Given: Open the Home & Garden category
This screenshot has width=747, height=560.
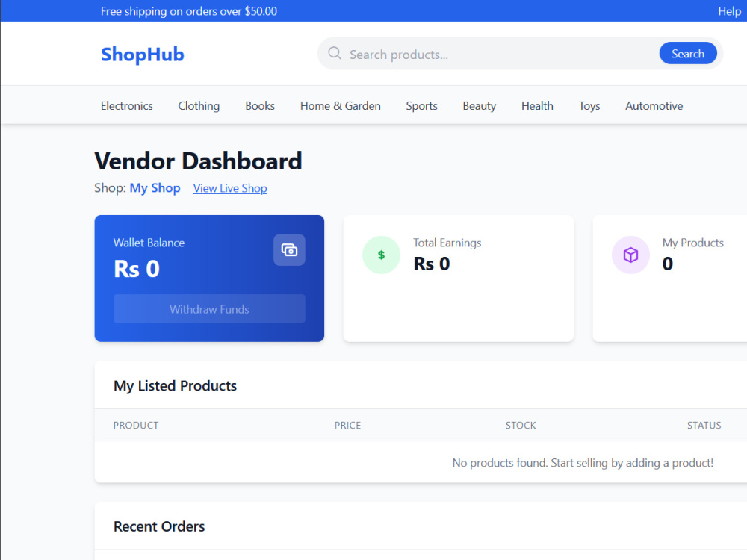Looking at the screenshot, I should [x=340, y=106].
